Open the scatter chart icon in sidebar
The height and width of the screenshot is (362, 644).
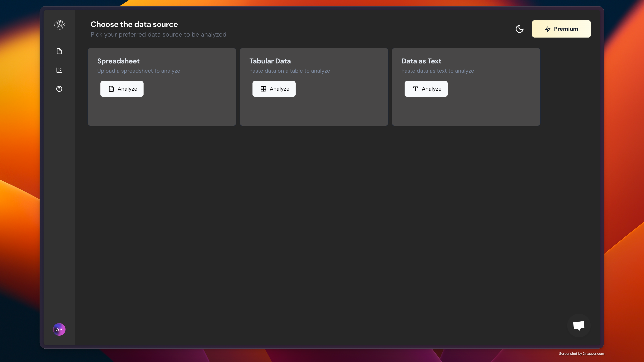point(59,70)
